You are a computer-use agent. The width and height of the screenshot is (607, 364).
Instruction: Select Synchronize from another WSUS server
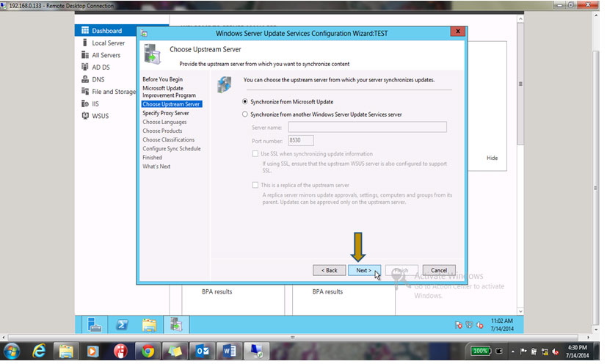click(322, 114)
